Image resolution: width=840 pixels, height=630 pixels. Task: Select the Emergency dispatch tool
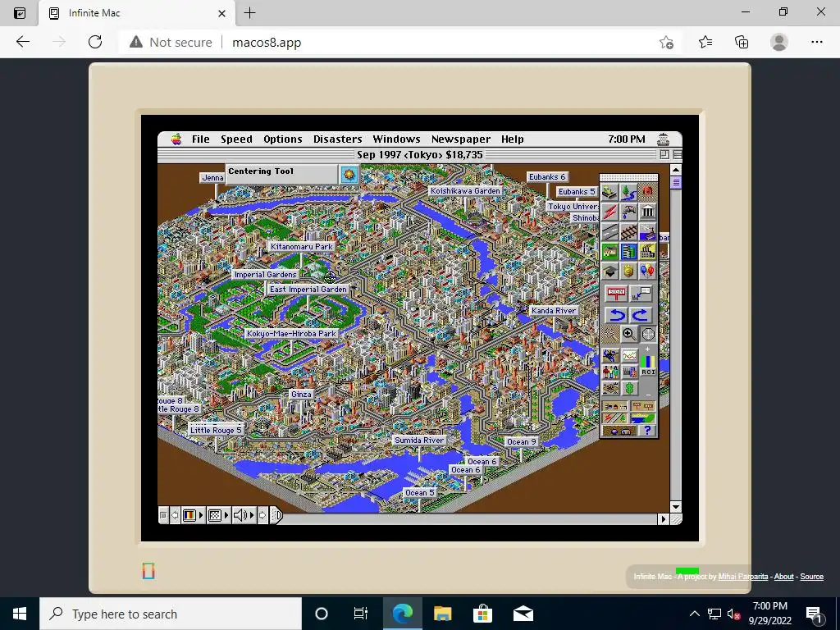pos(648,192)
